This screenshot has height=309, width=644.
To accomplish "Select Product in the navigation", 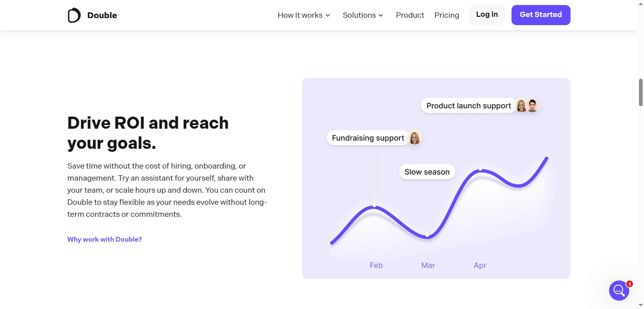I will (410, 15).
